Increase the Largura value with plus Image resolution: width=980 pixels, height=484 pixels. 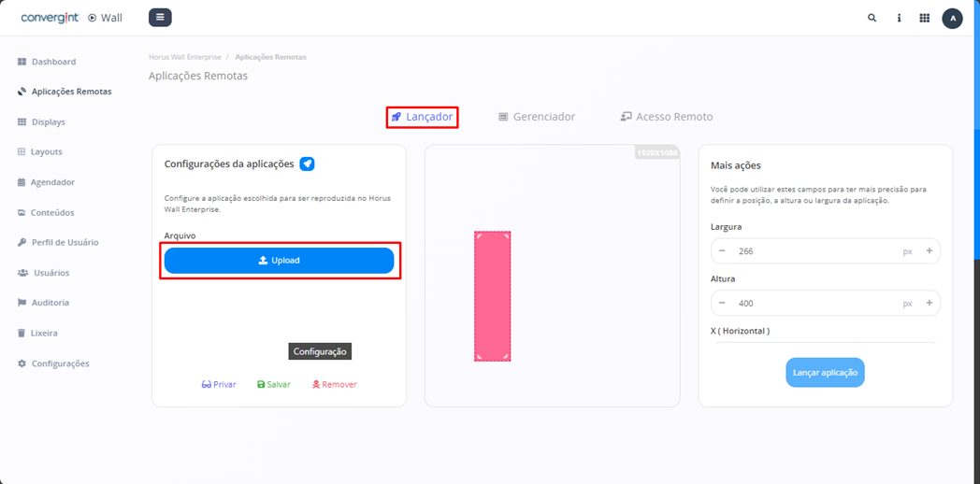coord(929,251)
